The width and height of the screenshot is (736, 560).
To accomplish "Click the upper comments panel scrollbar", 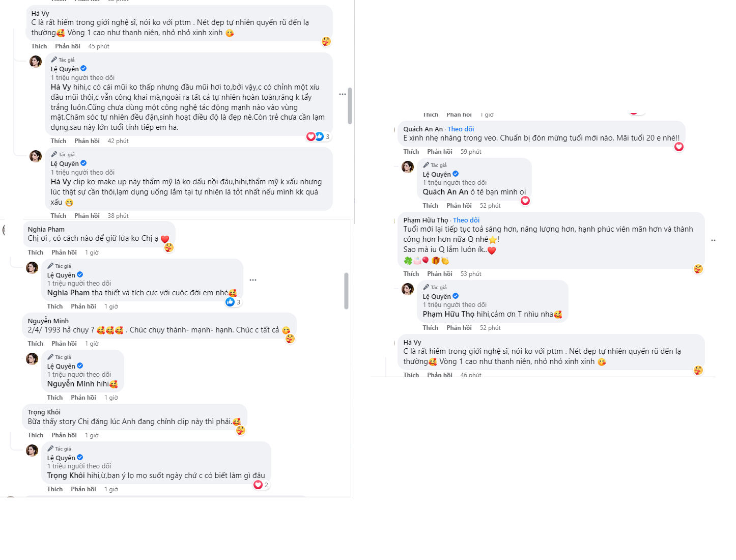I will click(350, 106).
